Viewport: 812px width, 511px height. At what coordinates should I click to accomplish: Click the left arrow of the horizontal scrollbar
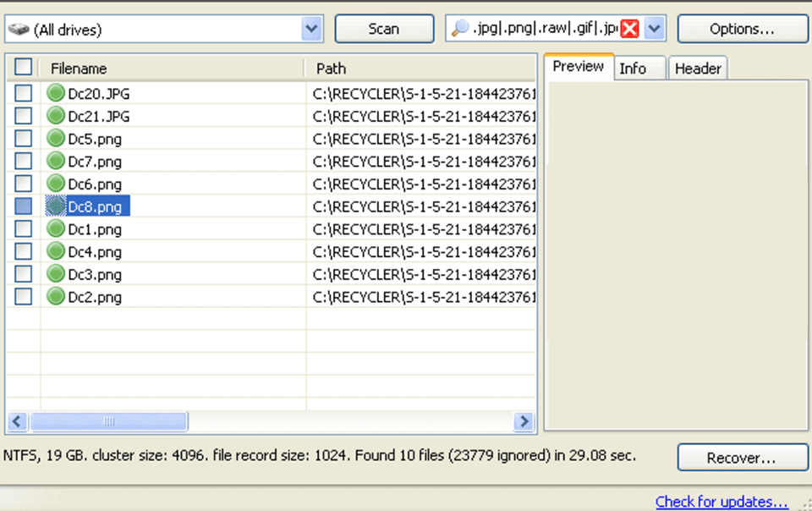pos(17,420)
